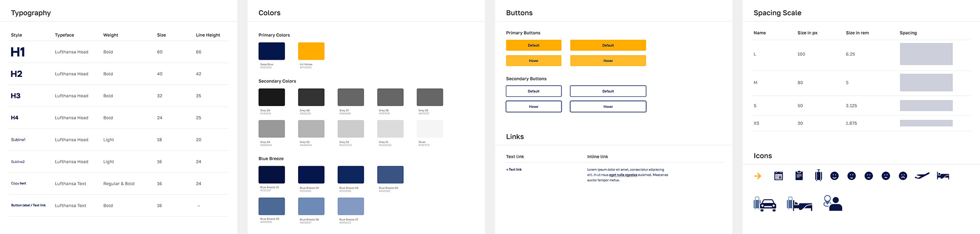
Task: Click the 'Button label / Text link' style label
Action: pyautogui.click(x=29, y=205)
